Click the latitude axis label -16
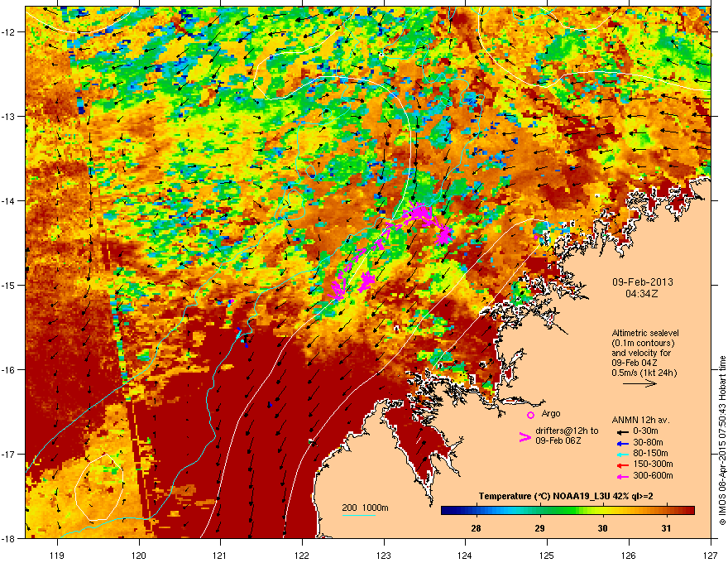The height and width of the screenshot is (563, 728). [9, 370]
